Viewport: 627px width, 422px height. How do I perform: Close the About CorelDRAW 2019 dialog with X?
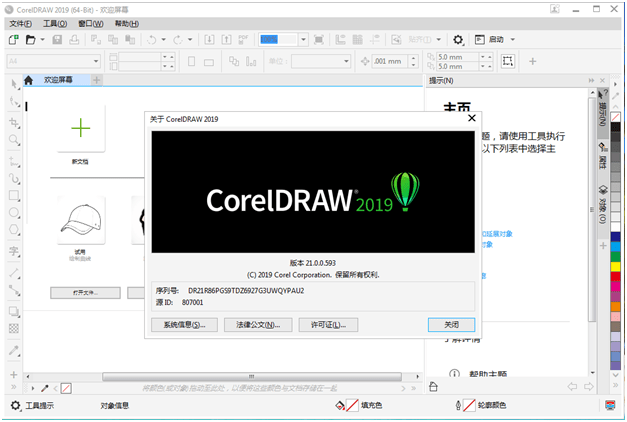coord(472,118)
